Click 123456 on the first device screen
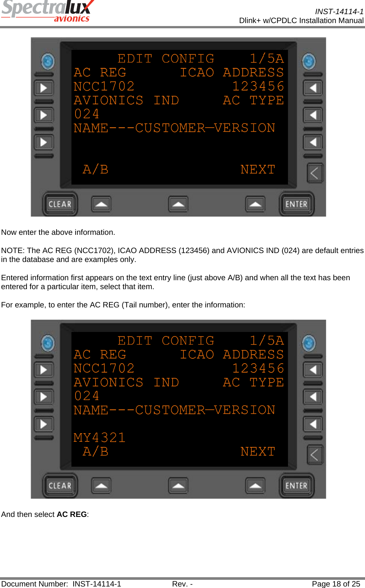 tap(258, 86)
